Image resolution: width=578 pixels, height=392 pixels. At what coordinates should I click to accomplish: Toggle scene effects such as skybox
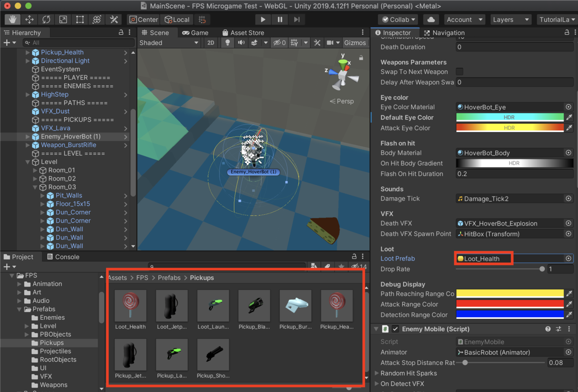point(254,43)
